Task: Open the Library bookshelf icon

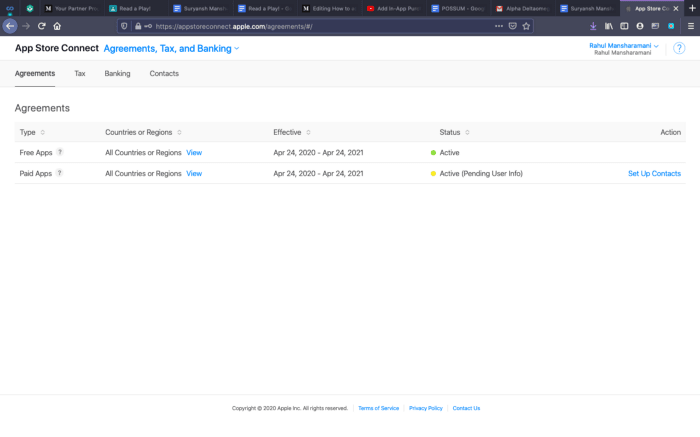Action: (x=608, y=26)
